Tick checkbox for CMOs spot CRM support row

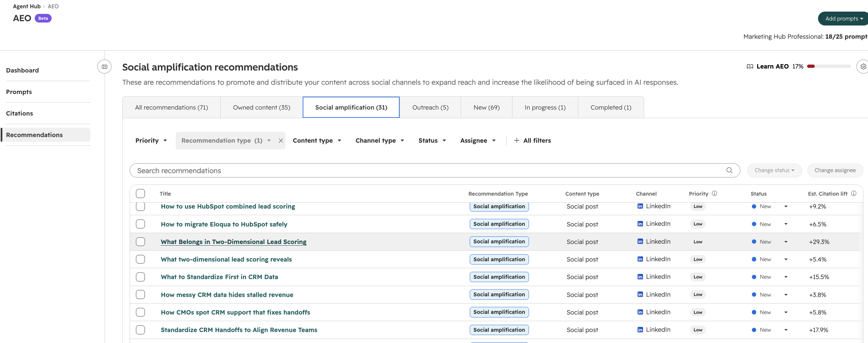pyautogui.click(x=141, y=312)
